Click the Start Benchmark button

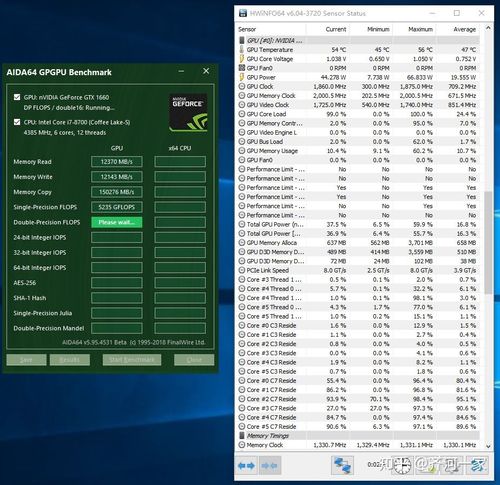point(132,360)
